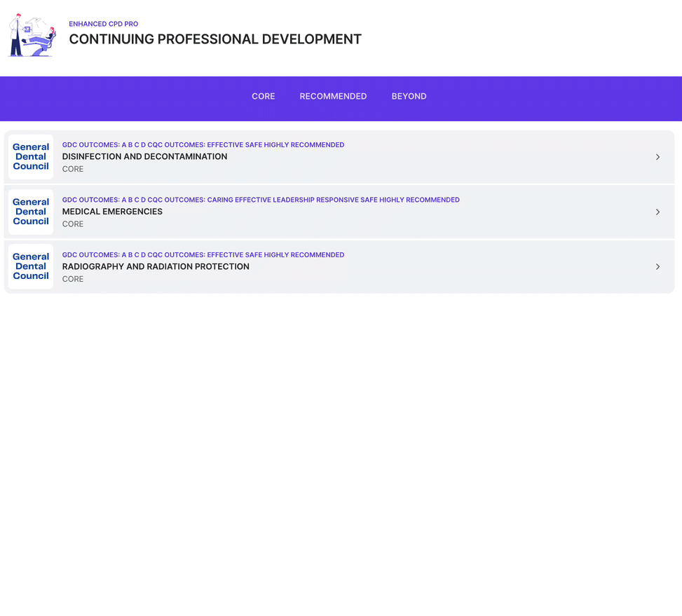Click the CORE label under Medical Emergencies
This screenshot has width=682, height=616.
coord(73,224)
